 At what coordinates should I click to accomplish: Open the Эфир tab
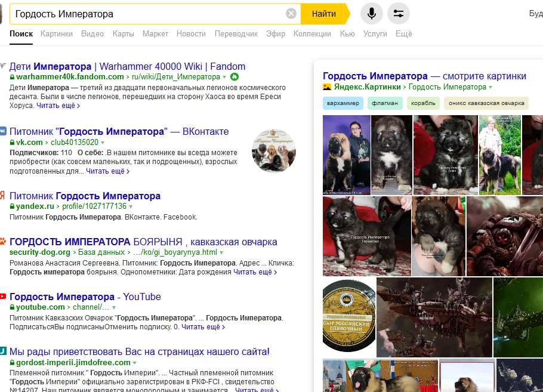[276, 33]
